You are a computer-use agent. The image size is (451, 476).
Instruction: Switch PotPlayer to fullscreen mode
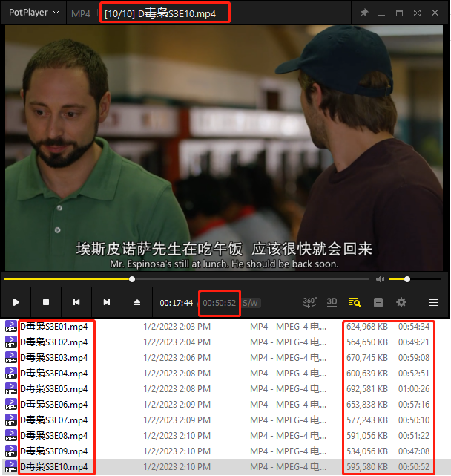(x=418, y=13)
